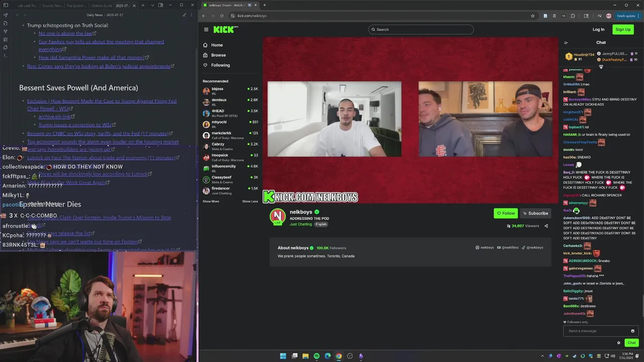Viewport: 644px width, 362px height.
Task: Open recommended channel firedancer
Action: pyautogui.click(x=230, y=191)
